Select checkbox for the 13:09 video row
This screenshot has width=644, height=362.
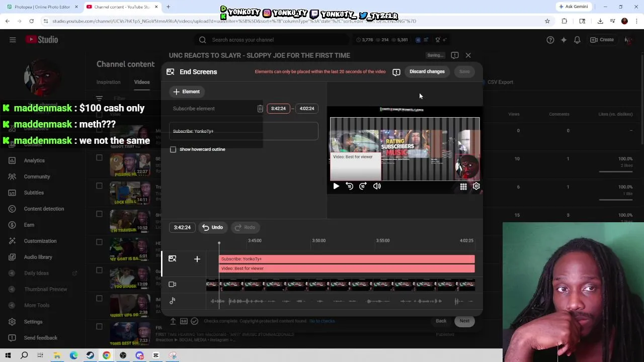99,270
